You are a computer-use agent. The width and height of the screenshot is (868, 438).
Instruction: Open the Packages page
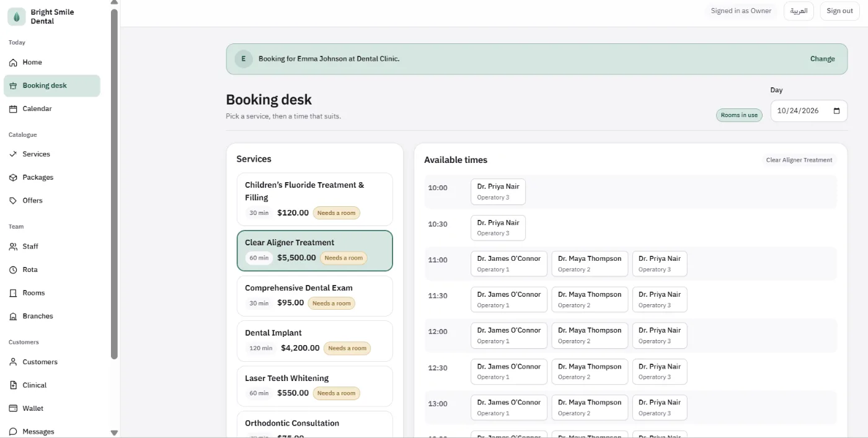tap(52, 177)
